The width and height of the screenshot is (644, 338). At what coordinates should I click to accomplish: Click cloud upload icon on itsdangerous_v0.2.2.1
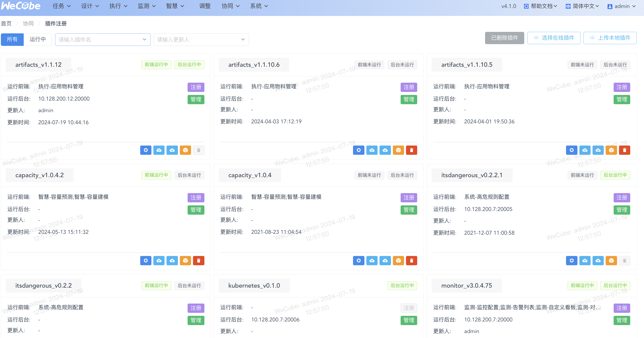point(585,260)
